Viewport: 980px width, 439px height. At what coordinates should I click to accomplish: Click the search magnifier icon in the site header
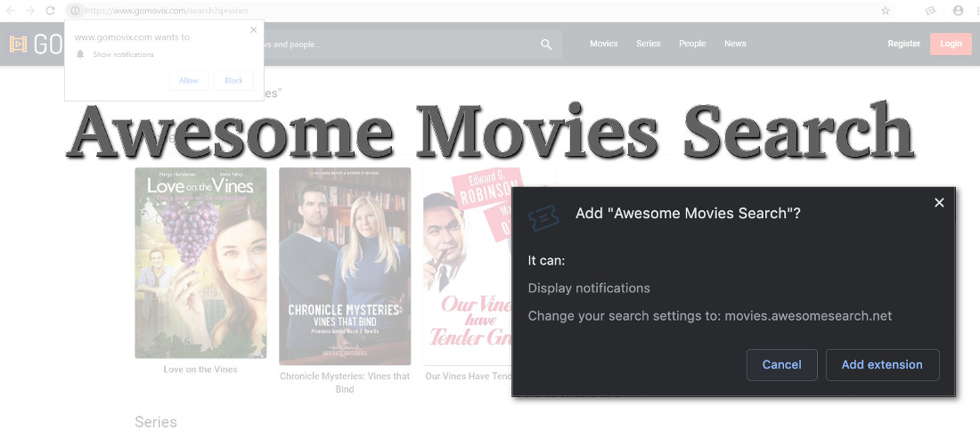click(546, 45)
